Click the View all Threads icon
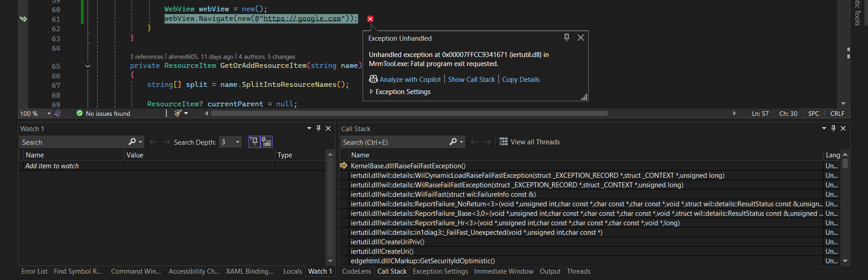Viewport: 868px width, 280px height. coord(504,142)
